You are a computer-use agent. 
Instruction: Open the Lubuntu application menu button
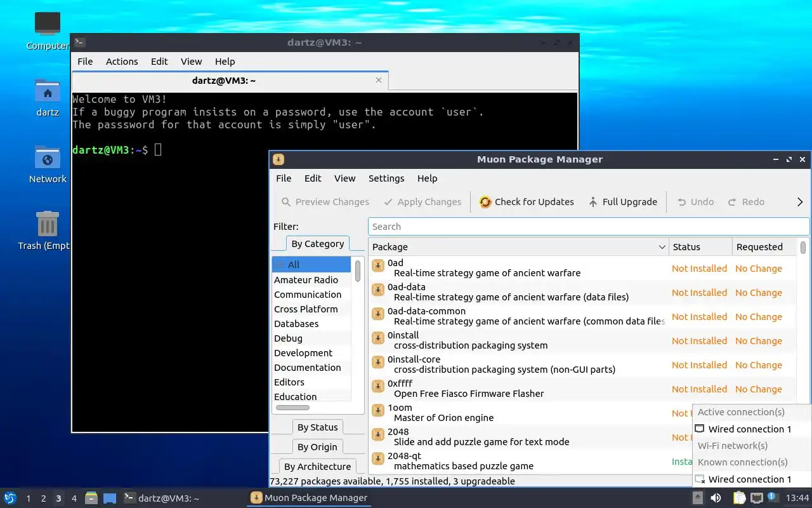click(x=10, y=498)
